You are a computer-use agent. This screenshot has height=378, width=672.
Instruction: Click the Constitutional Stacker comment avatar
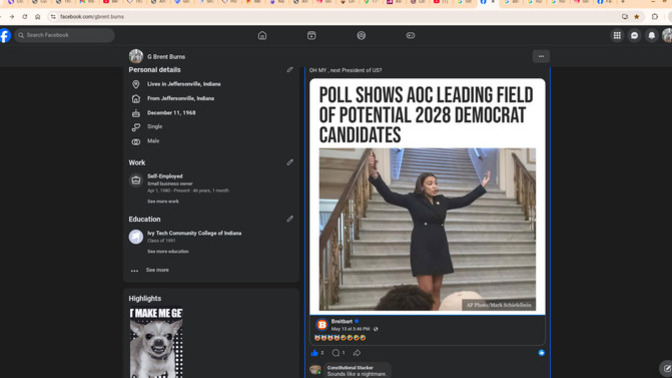[x=315, y=370]
